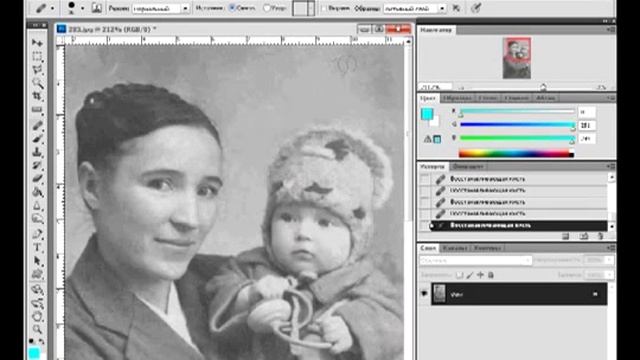Toggle lock position icon in Layers panel
The image size is (640, 360).
(x=480, y=275)
